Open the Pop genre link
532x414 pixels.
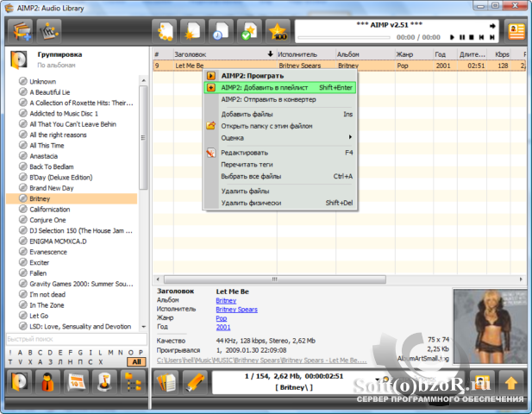[x=222, y=318]
